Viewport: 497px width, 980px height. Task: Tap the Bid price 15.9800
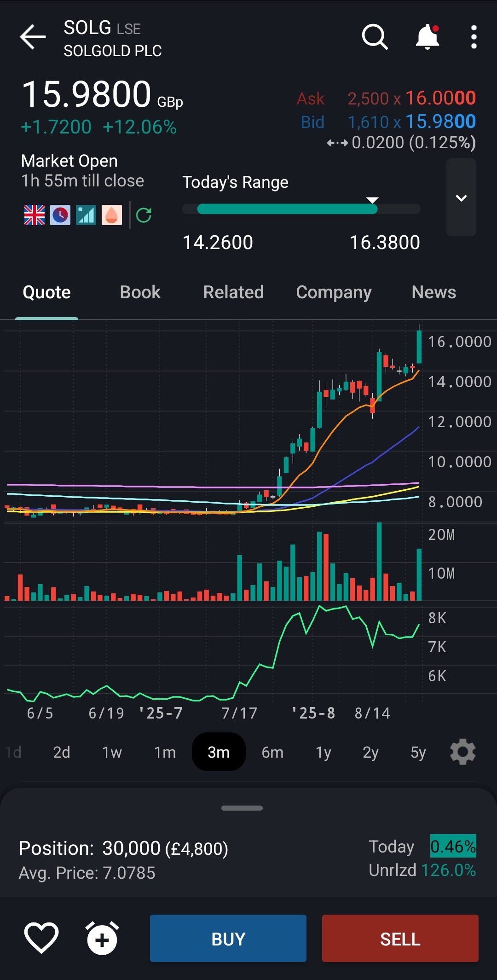coord(440,122)
